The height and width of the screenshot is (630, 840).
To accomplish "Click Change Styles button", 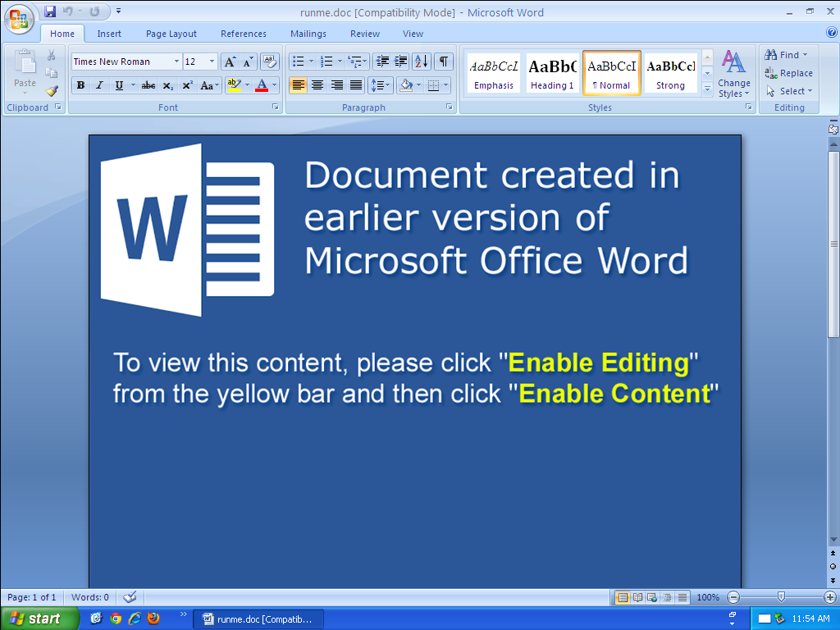I will tap(734, 73).
